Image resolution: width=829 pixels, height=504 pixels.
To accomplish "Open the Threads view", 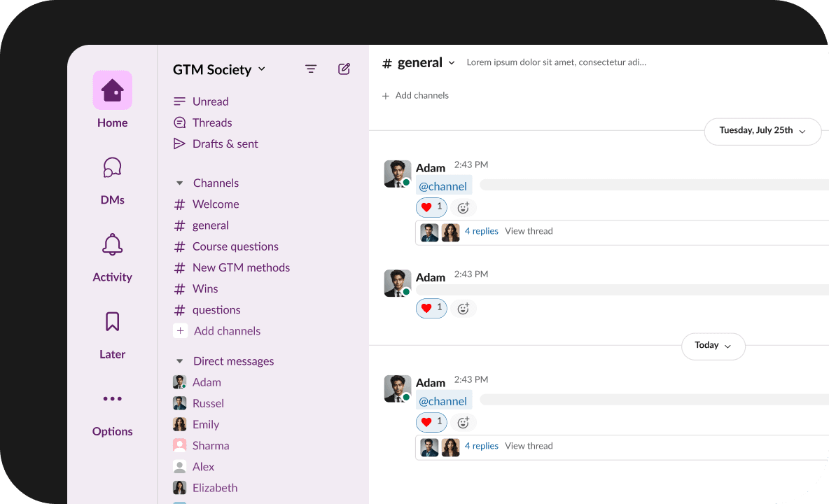I will (203, 122).
